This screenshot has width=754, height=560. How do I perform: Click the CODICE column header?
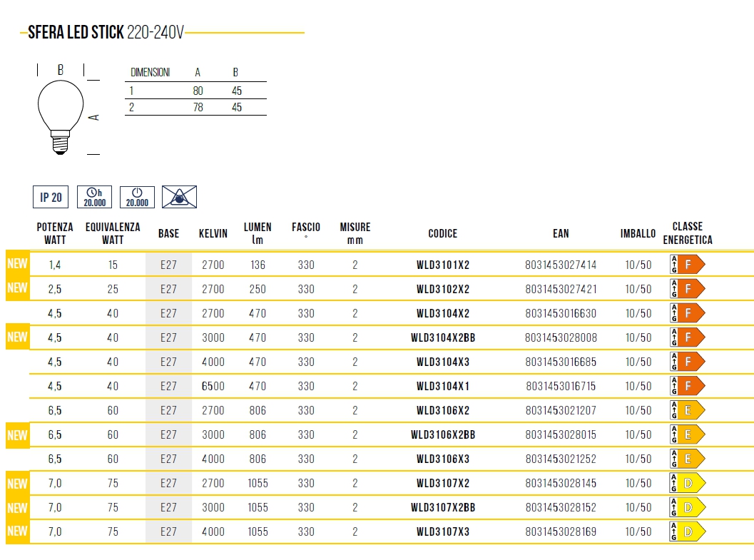point(443,233)
